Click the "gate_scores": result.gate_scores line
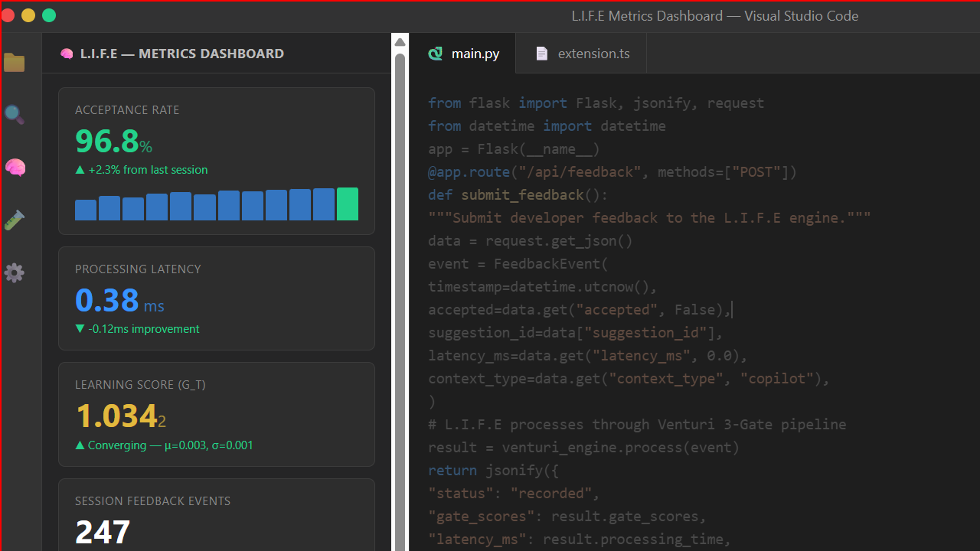980x551 pixels. (x=567, y=517)
